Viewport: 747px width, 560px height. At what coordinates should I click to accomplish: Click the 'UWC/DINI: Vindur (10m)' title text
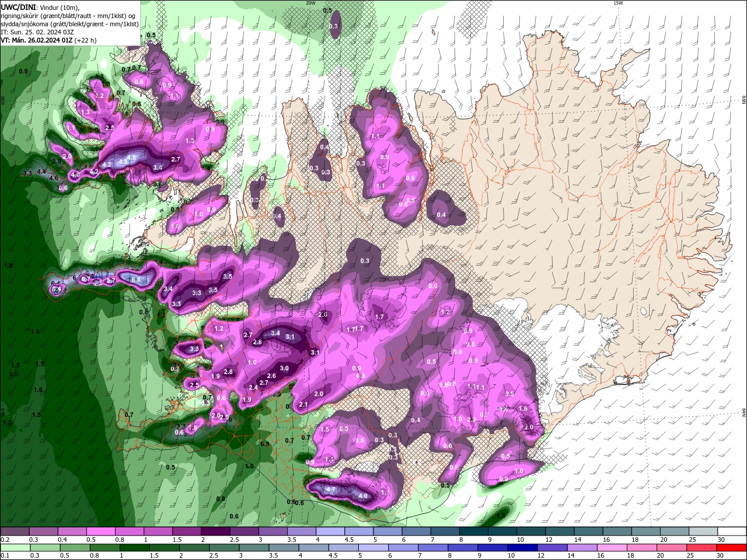coord(40,7)
